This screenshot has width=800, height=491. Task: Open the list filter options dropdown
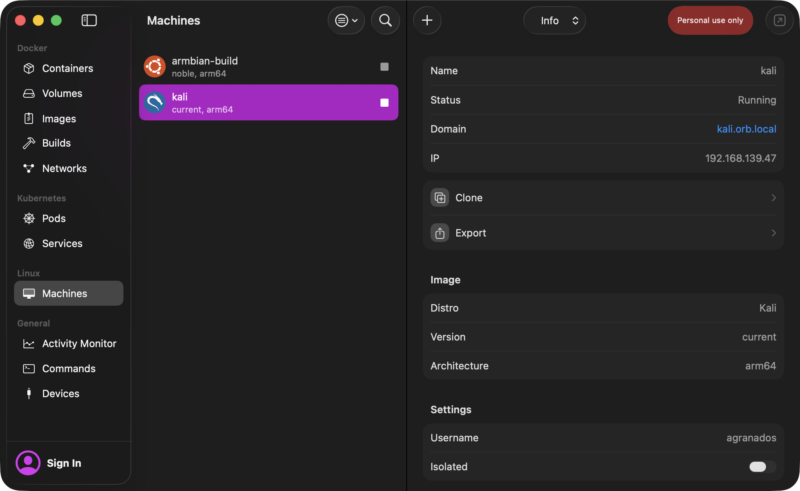pyautogui.click(x=346, y=20)
